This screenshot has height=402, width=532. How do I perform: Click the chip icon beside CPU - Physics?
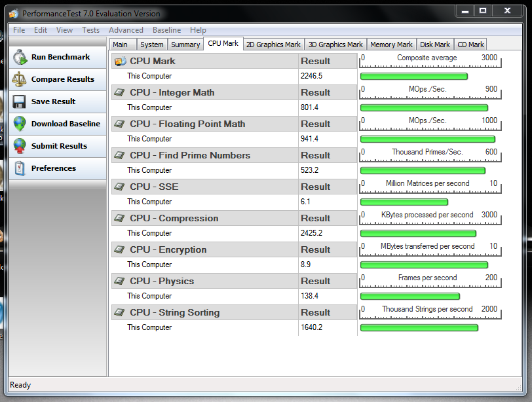(x=120, y=281)
